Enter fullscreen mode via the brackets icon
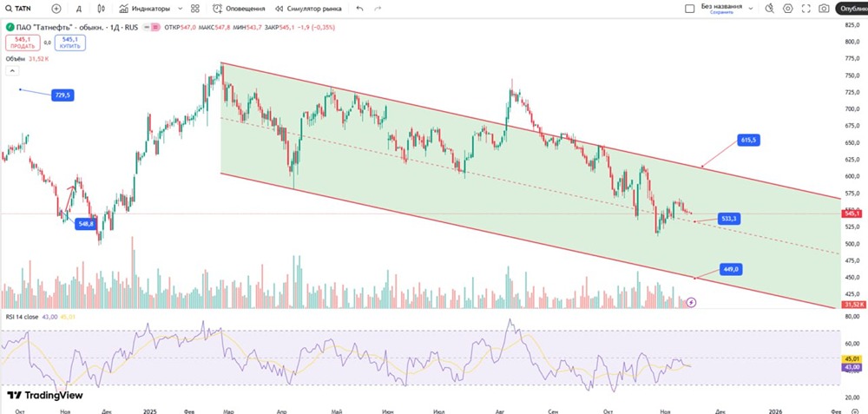Screen dimensions: 868x414 pyautogui.click(x=806, y=9)
